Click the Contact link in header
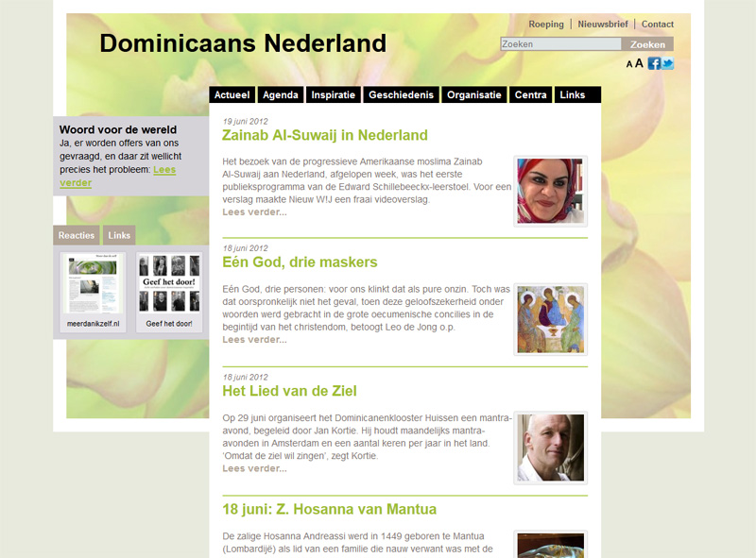This screenshot has width=756, height=558. point(657,25)
